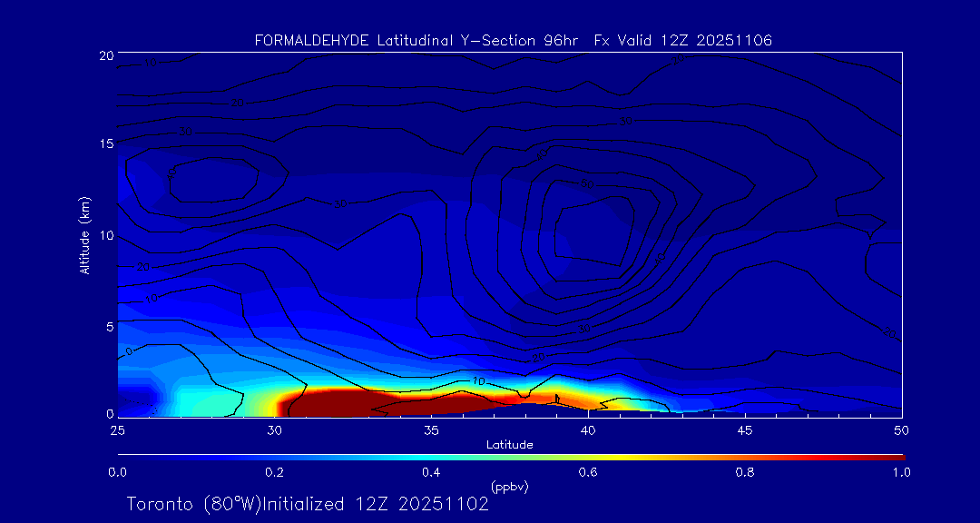The image size is (980, 523).
Task: Select the 20 km altitude tick label
Action: [x=103, y=54]
